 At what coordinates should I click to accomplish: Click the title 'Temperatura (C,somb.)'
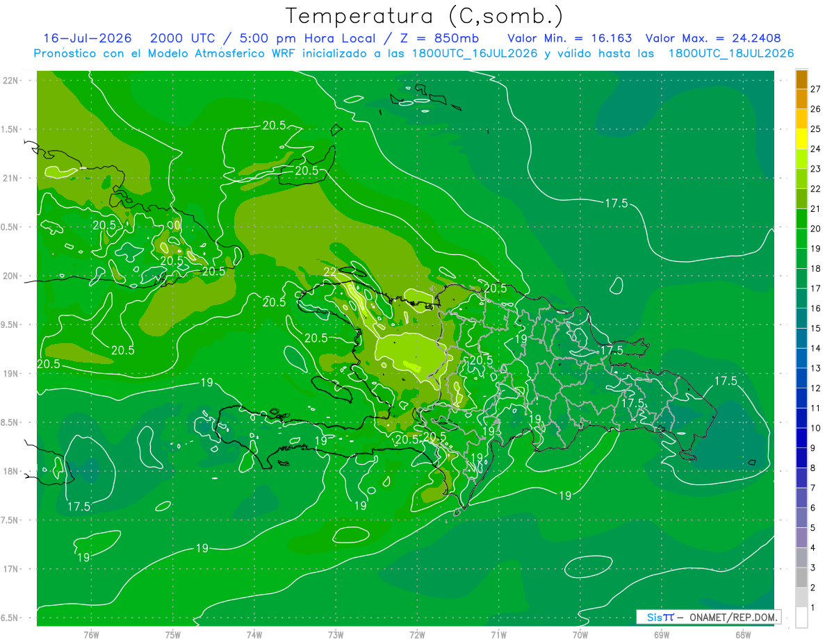point(424,16)
